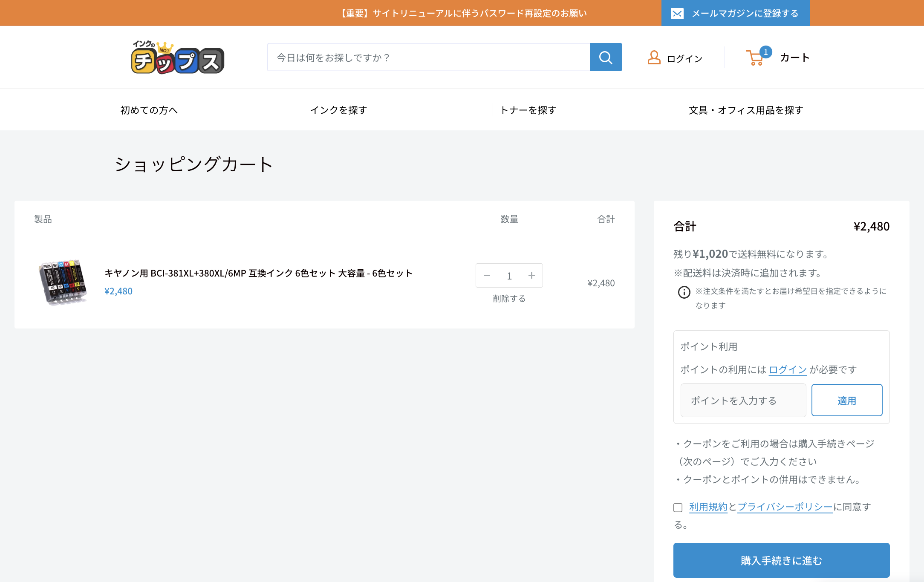924x582 pixels.
Task: Open the トナーを探す menu
Action: [x=528, y=110]
